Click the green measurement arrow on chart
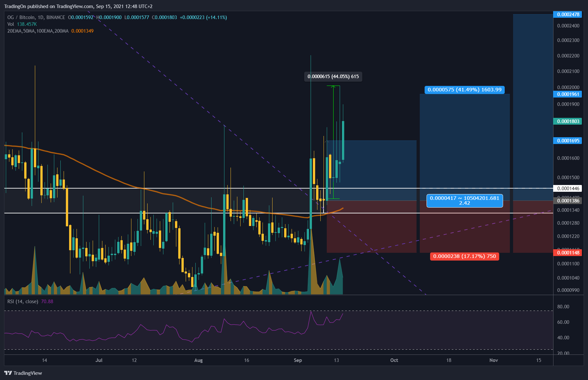 point(333,142)
